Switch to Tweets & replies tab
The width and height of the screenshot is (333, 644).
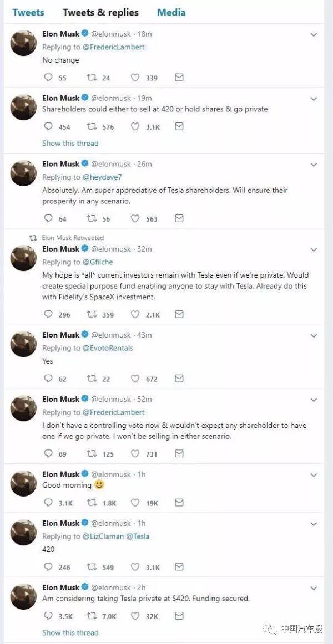point(100,12)
